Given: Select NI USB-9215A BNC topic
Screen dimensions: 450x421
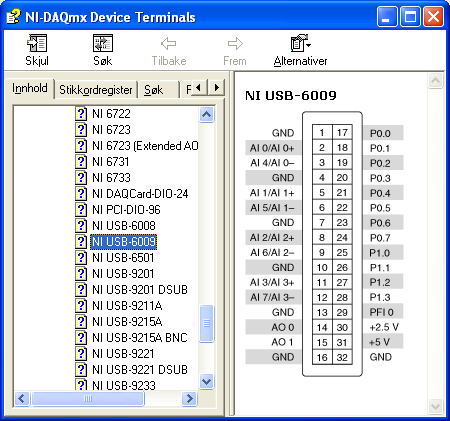Looking at the screenshot, I should click(140, 338).
